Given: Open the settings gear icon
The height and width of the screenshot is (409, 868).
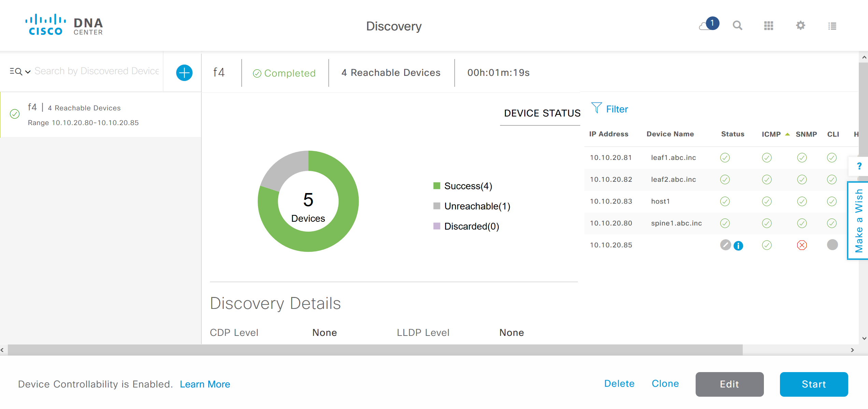Looking at the screenshot, I should pos(800,26).
